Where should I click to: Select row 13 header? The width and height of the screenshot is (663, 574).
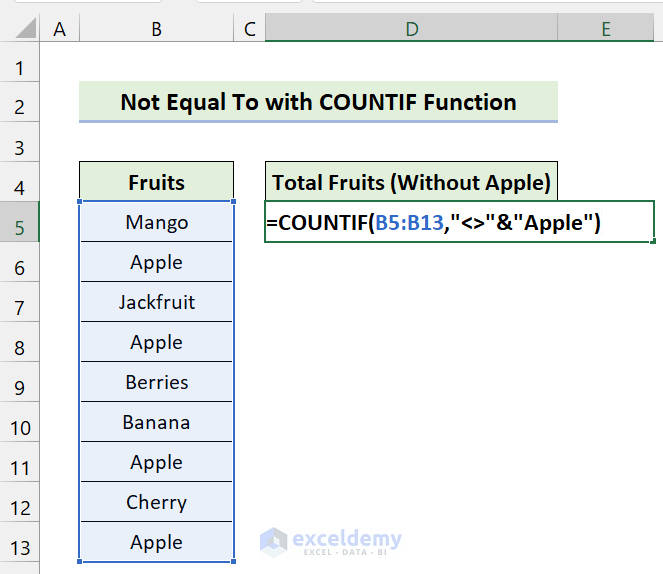pos(21,547)
